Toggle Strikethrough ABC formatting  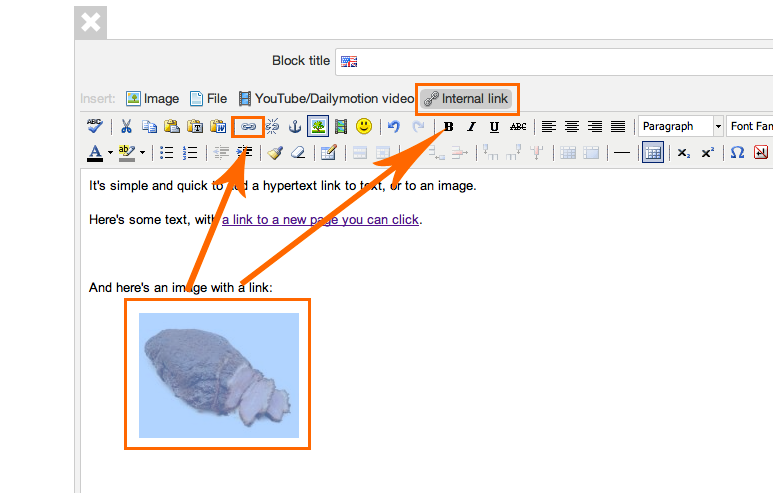click(x=518, y=127)
